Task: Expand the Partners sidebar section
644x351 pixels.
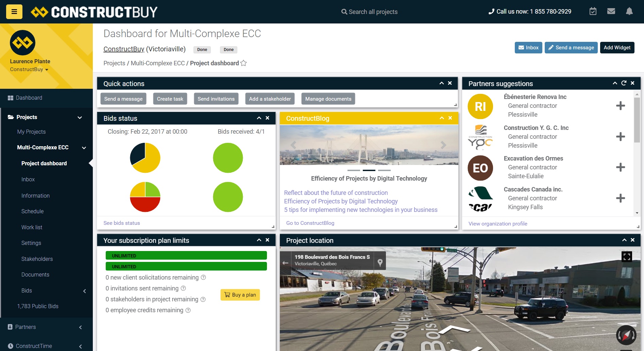Action: point(81,328)
